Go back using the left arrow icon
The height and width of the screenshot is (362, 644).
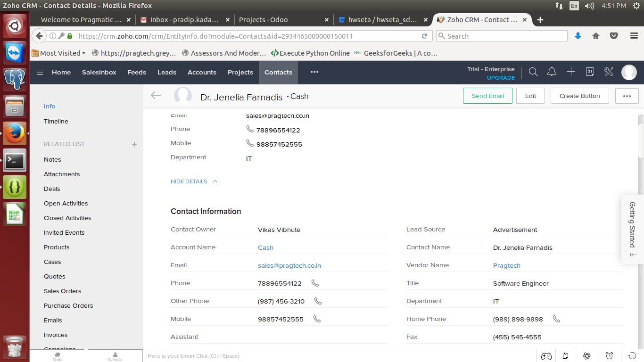pyautogui.click(x=156, y=96)
